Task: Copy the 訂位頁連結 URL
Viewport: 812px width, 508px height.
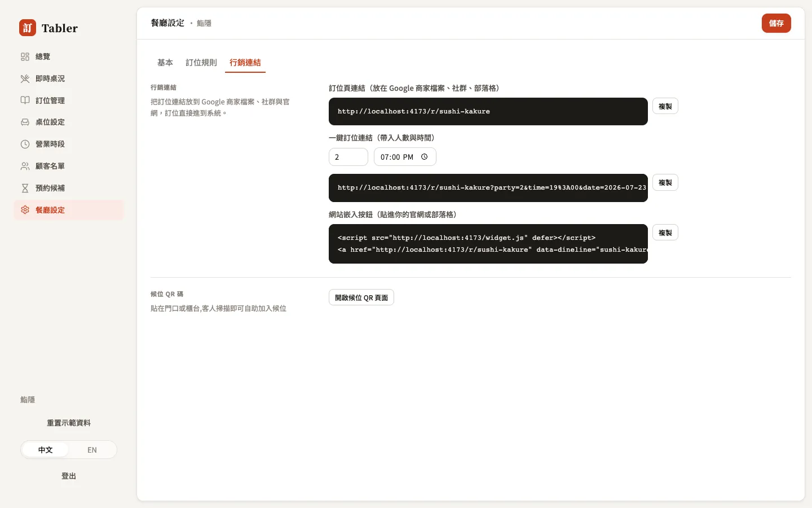Action: click(x=665, y=106)
